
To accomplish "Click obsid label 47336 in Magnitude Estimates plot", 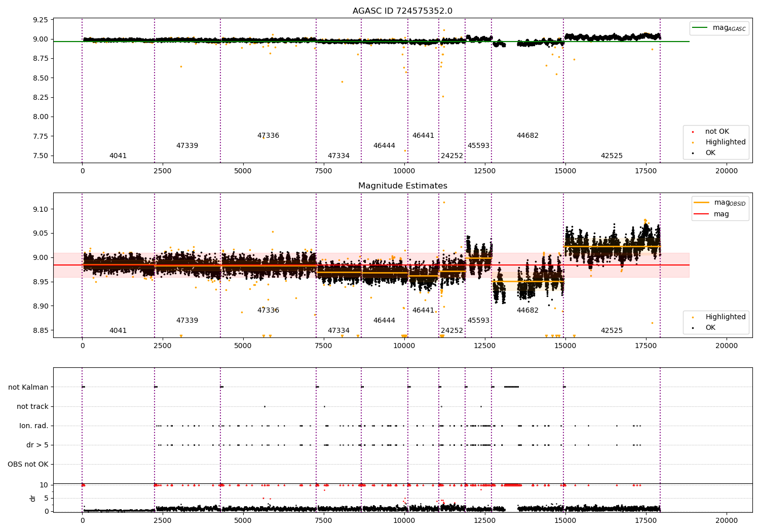I will pos(268,311).
